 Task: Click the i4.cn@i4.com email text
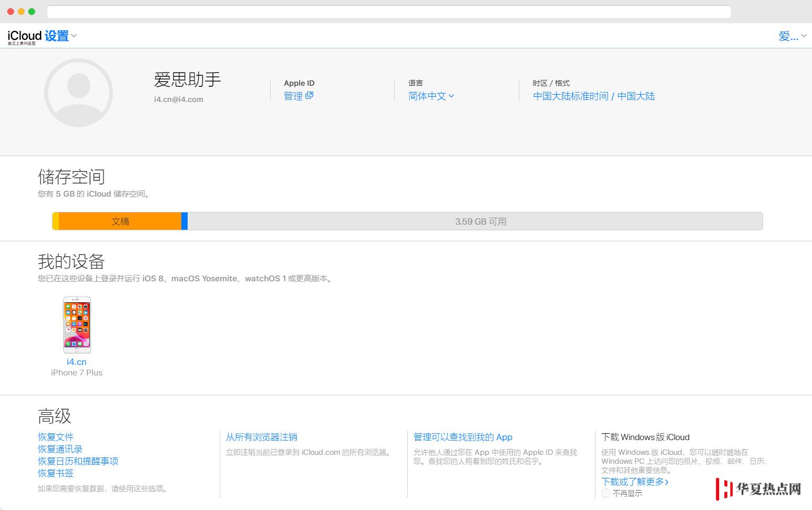[179, 99]
